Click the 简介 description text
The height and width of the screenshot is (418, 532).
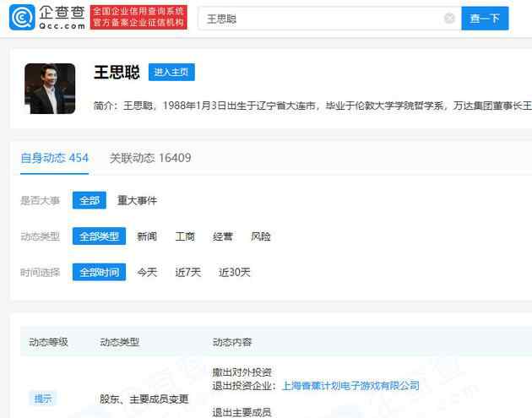[312, 106]
